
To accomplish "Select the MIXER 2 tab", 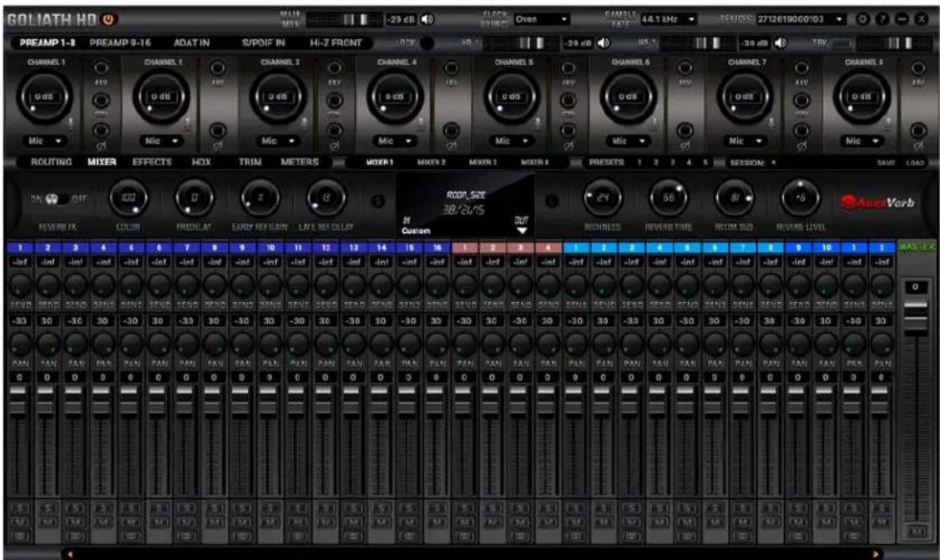I will click(431, 163).
